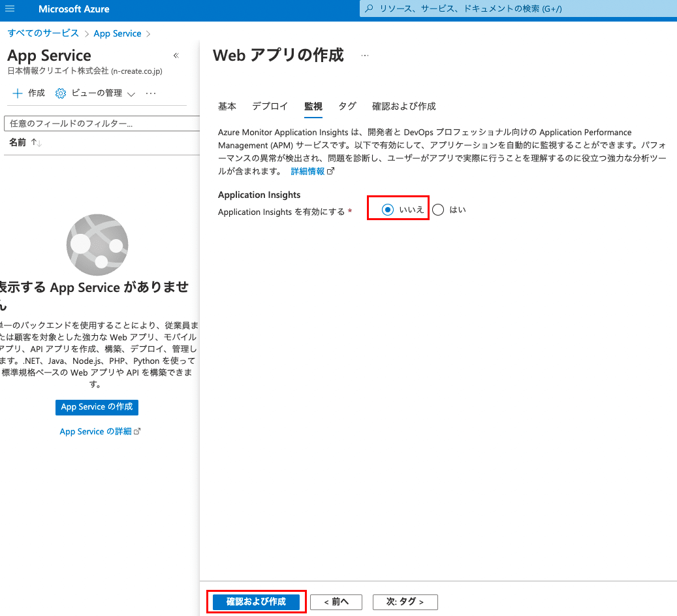Select いいえ for Application Insights
The height and width of the screenshot is (616, 677).
[388, 210]
